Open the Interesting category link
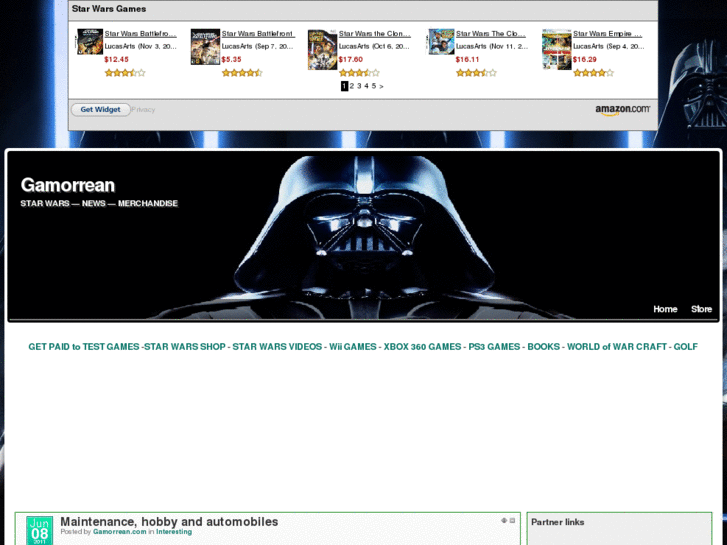 tap(174, 532)
